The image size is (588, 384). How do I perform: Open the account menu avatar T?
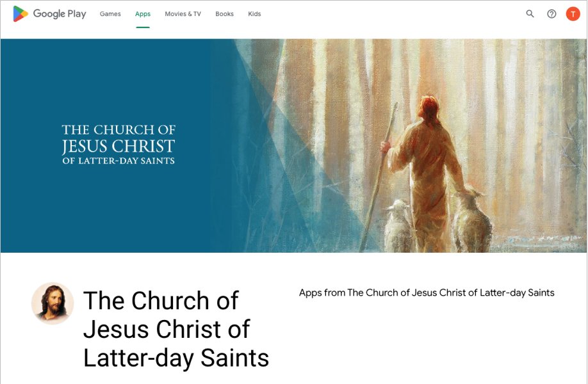tap(573, 14)
